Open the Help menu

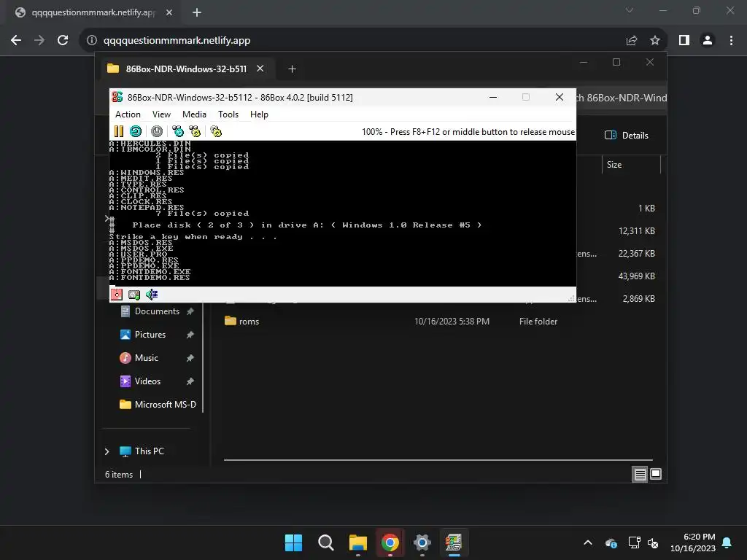click(x=259, y=114)
